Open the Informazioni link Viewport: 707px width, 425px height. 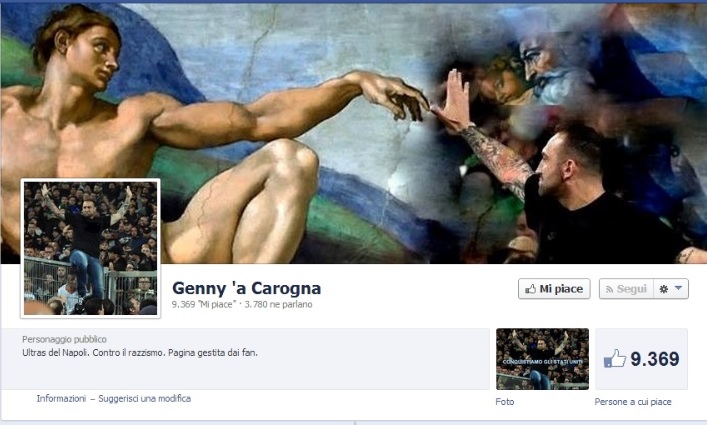coord(61,398)
